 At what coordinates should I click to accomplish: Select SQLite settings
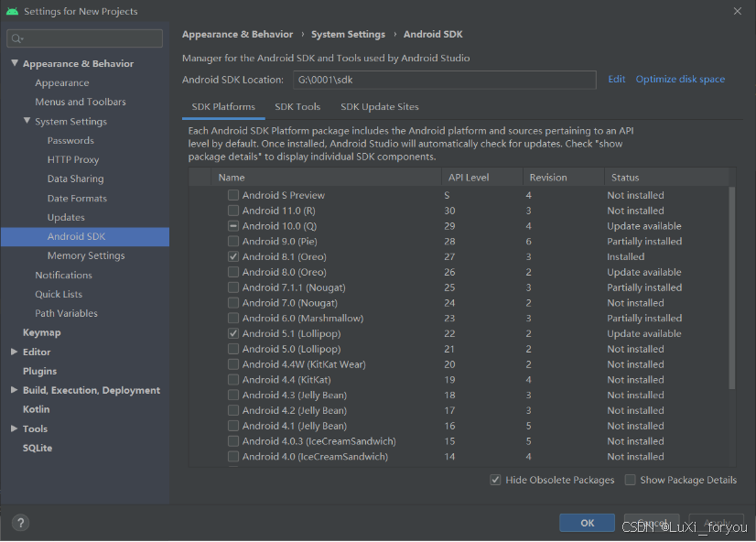coord(38,448)
